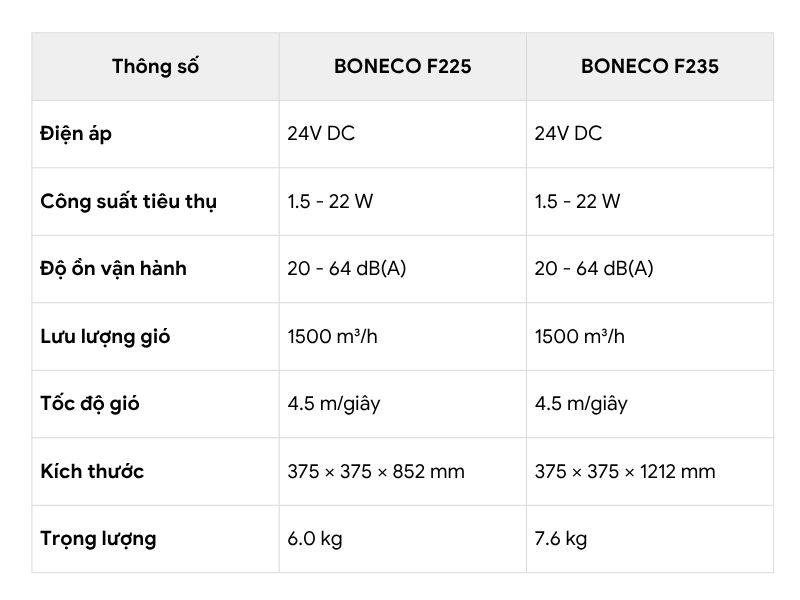Select the Công suất tiêu thụ label
Screen dimensions: 800x600
tap(129, 201)
